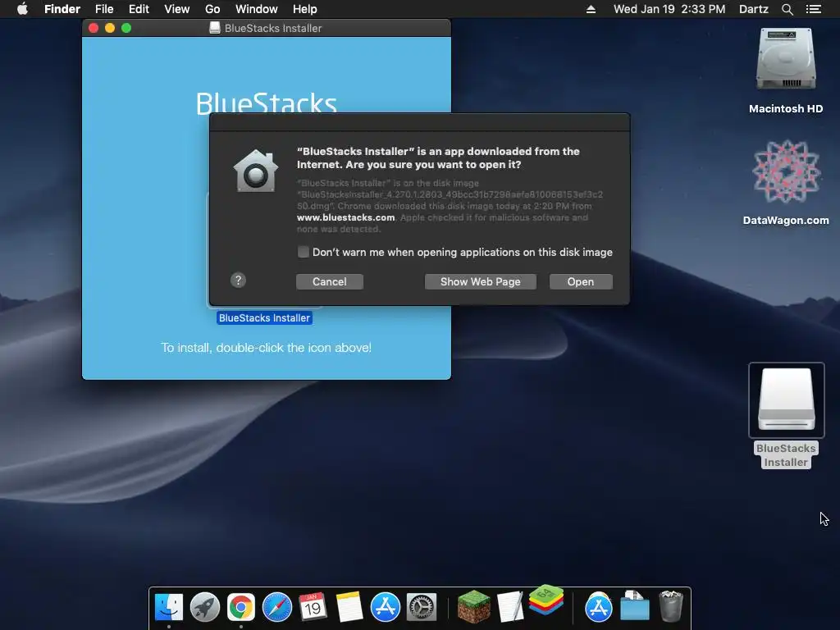Minimize the BlueStacks Installer window
Viewport: 840px width, 630px height.
110,28
